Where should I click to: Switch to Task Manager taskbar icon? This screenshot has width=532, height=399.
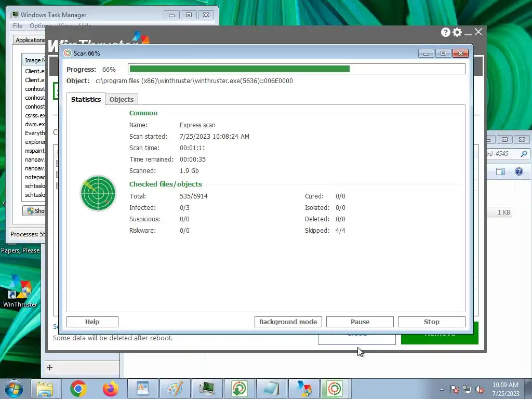[x=207, y=389]
